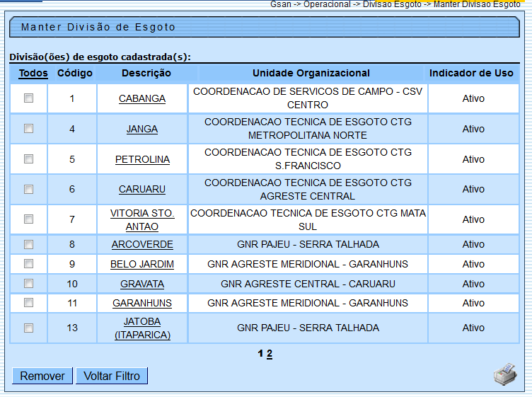Screen dimensions: 532x397
Task: Click the Voltar Filtro button
Action: point(112,376)
